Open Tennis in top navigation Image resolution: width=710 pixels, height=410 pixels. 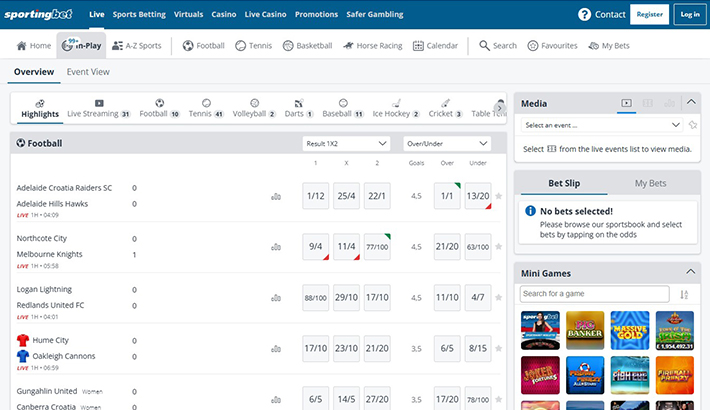254,46
